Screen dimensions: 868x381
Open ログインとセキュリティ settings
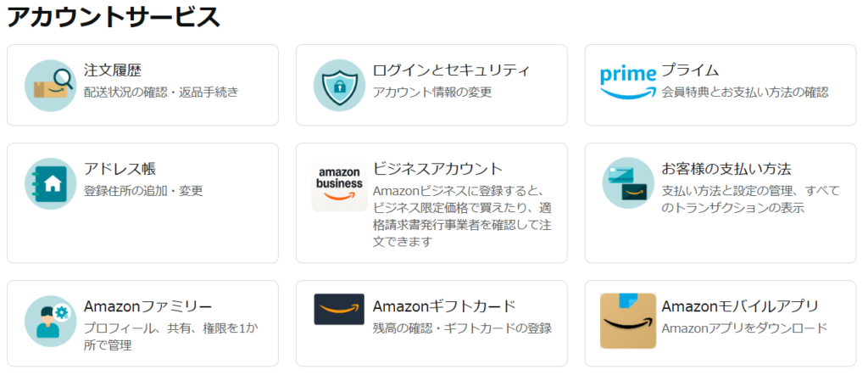point(452,70)
